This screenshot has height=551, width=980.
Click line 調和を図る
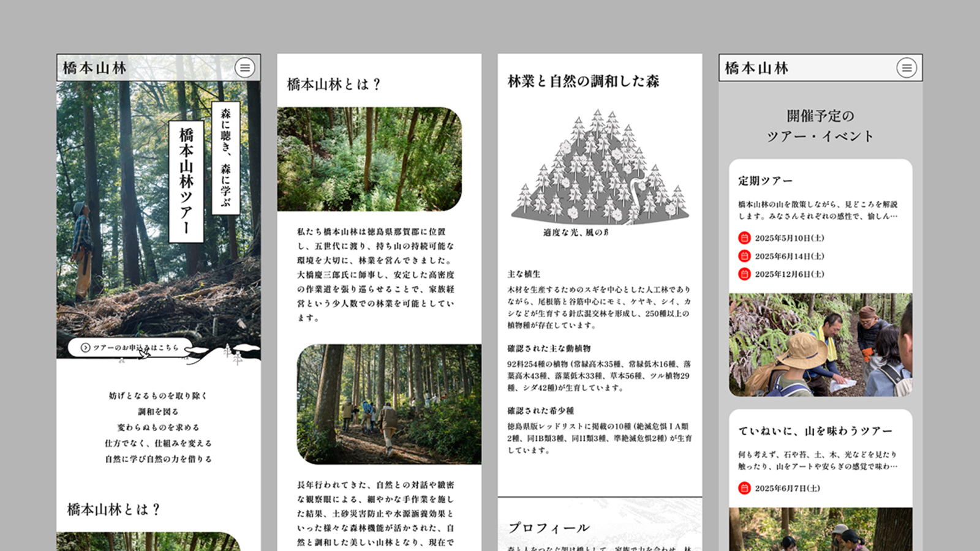click(158, 412)
